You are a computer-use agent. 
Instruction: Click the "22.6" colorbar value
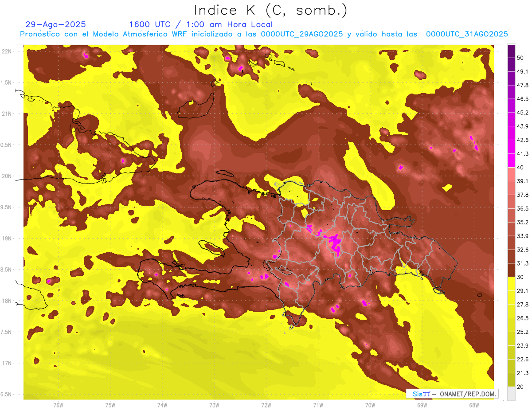[x=523, y=360]
